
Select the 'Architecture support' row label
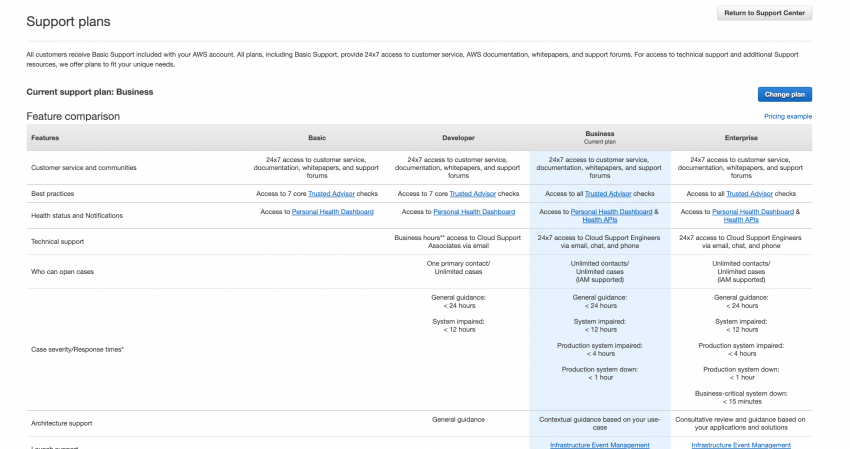tap(61, 424)
